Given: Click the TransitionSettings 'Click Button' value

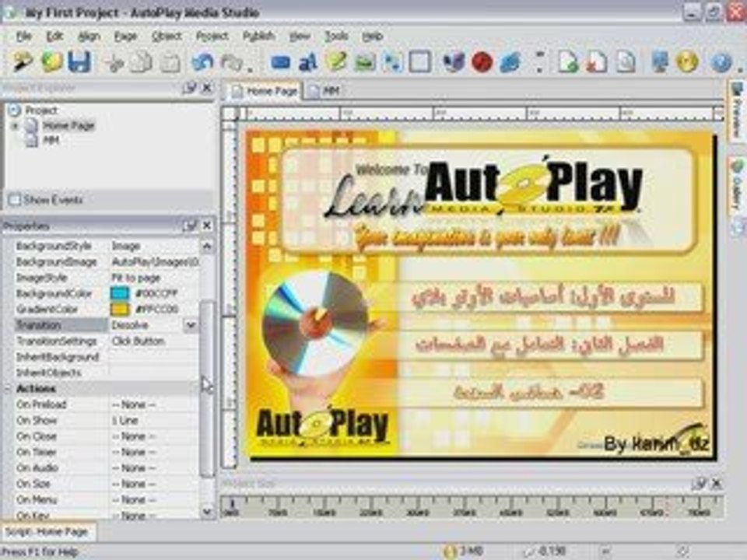Looking at the screenshot, I should 139,341.
